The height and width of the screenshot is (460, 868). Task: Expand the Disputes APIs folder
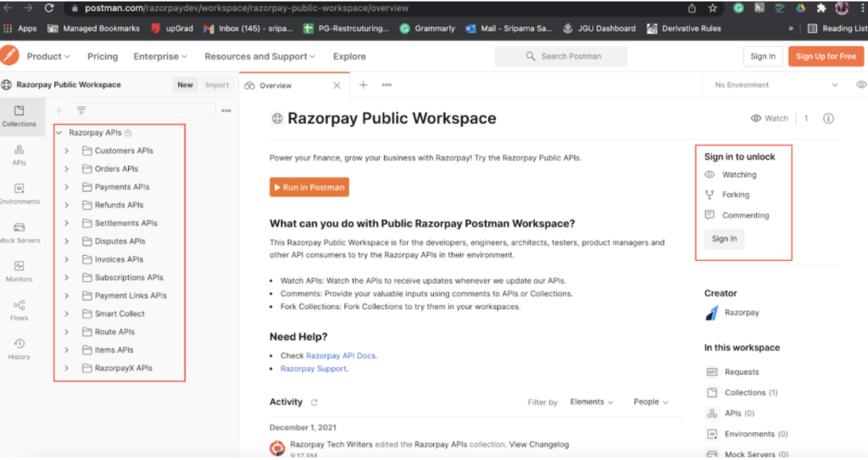click(x=66, y=241)
